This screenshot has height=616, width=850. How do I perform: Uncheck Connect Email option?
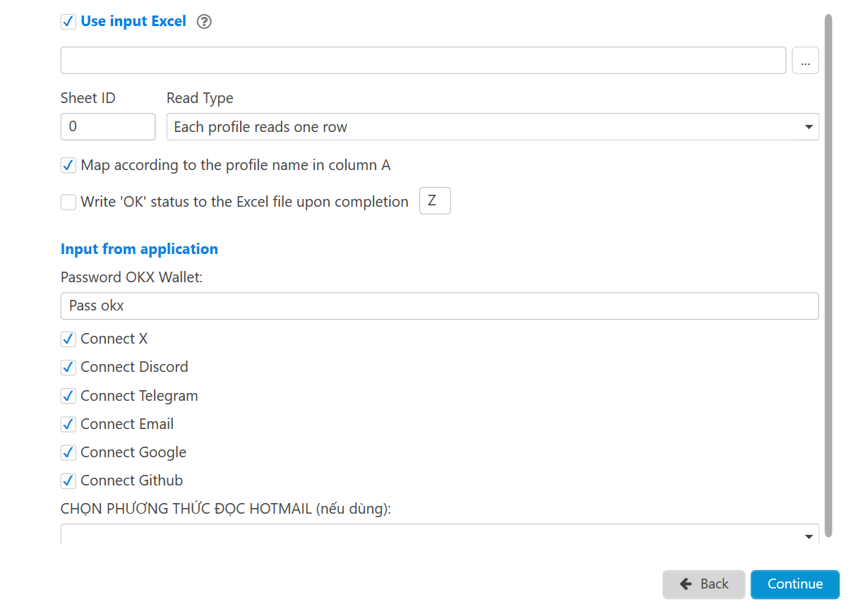68,425
